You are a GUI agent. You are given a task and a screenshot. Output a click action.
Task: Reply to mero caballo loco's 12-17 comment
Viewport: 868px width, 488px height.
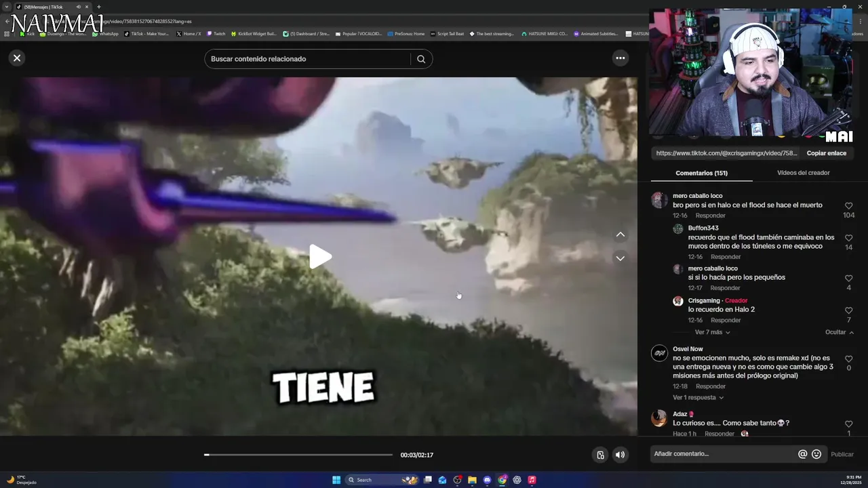[726, 288]
